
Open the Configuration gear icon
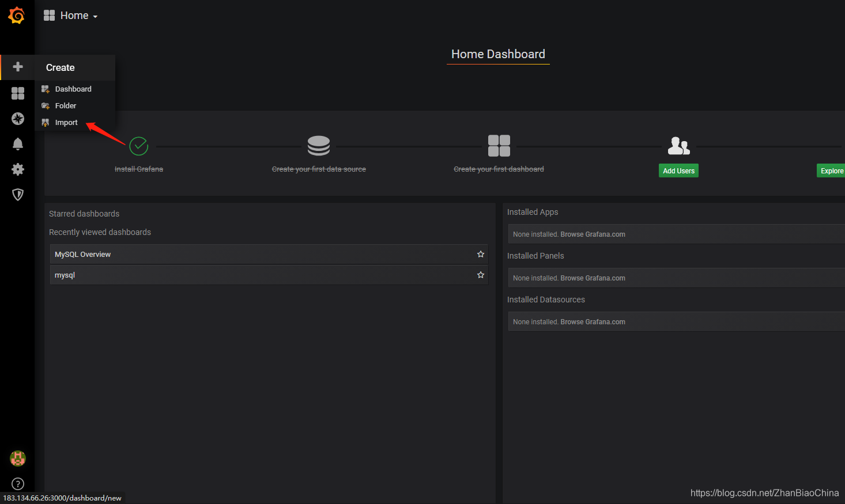point(18,169)
